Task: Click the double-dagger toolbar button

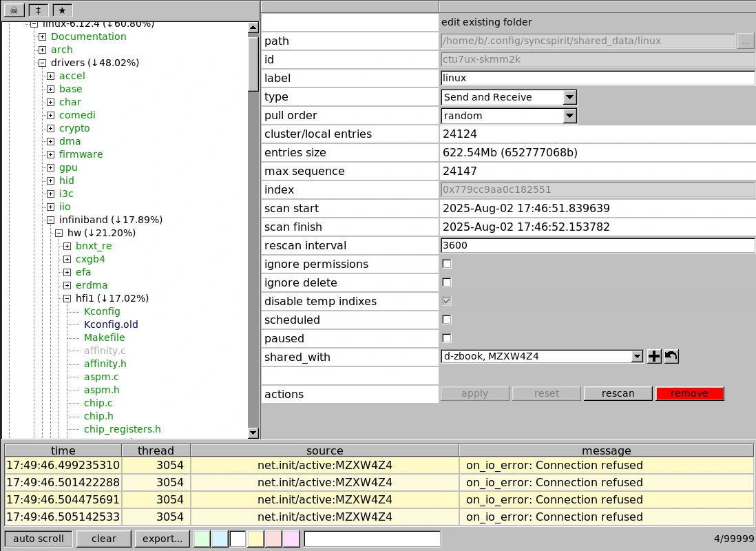Action: point(39,10)
